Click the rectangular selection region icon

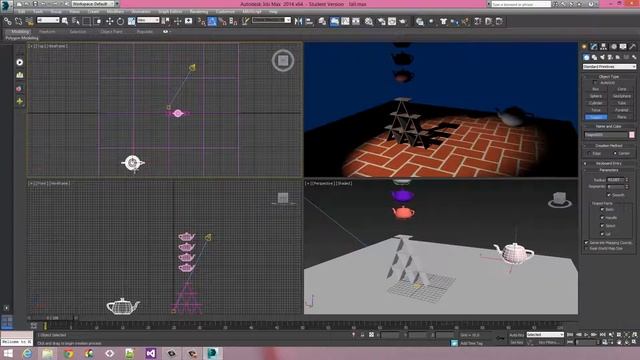pyautogui.click(x=87, y=21)
